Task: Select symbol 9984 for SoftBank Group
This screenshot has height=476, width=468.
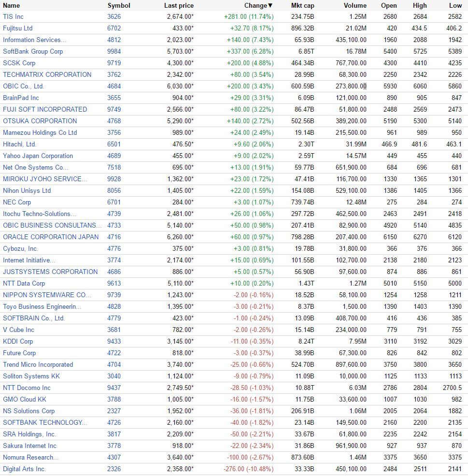Action: coord(114,51)
